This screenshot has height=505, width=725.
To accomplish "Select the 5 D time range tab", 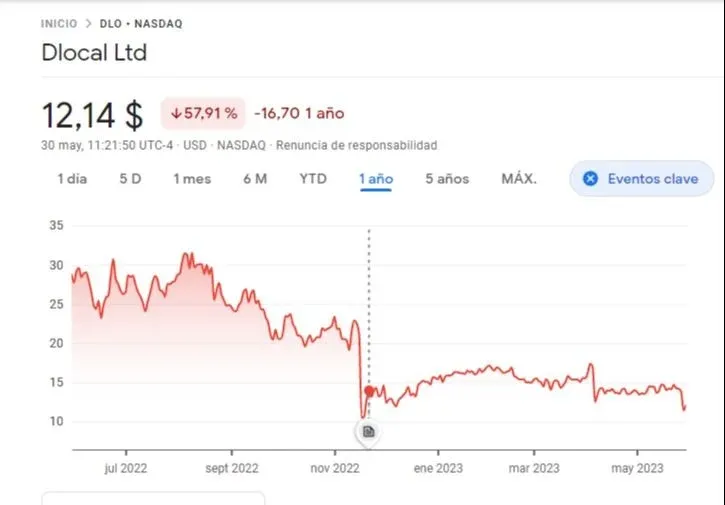I will pyautogui.click(x=130, y=179).
